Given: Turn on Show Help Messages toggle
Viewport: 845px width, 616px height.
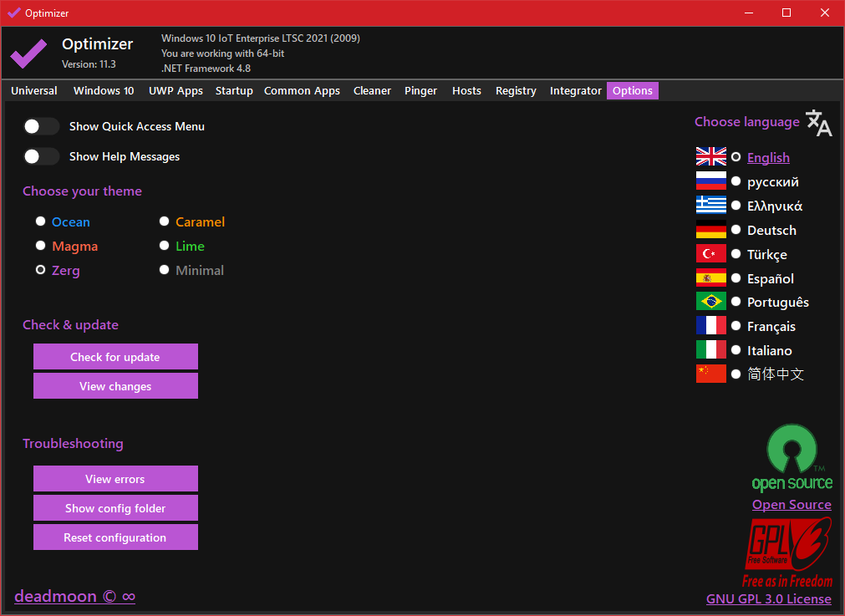Looking at the screenshot, I should click(x=41, y=156).
